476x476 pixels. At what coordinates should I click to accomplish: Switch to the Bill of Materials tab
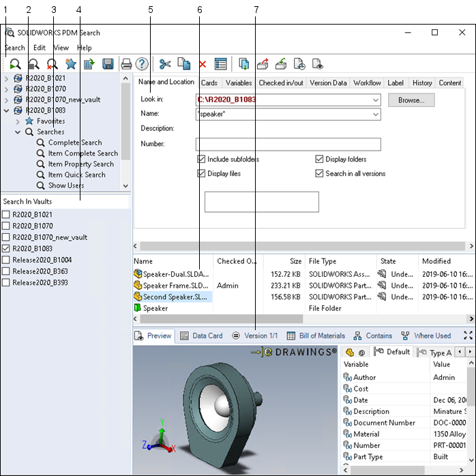tap(316, 336)
